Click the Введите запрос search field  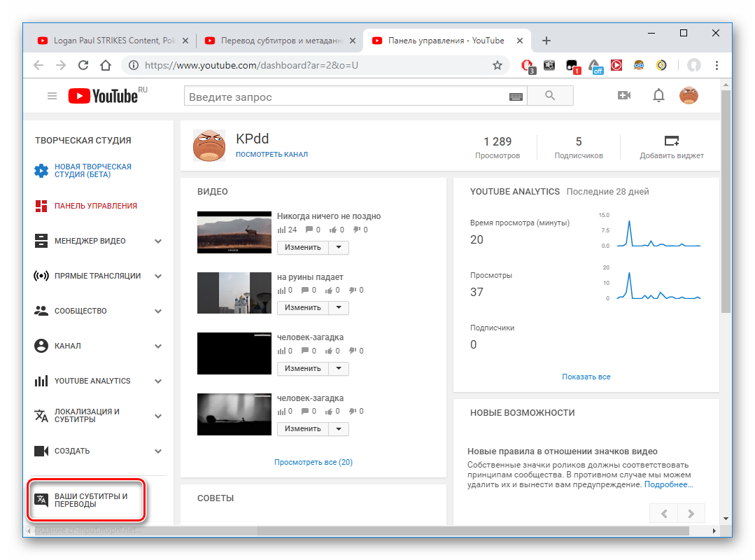tap(346, 97)
